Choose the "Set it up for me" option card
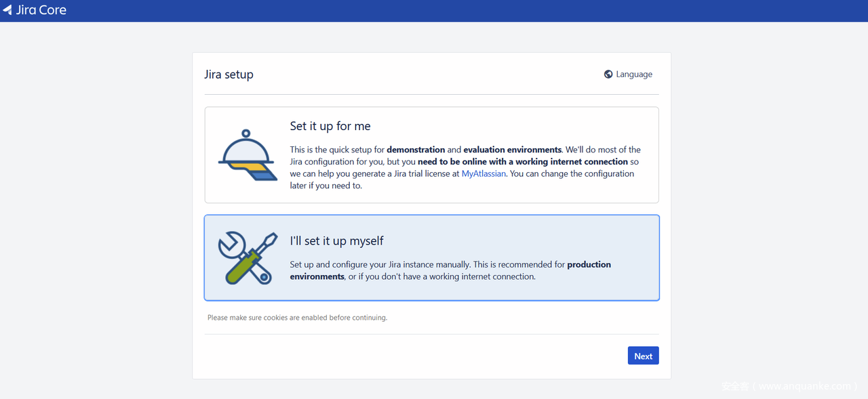Image resolution: width=868 pixels, height=399 pixels. [x=431, y=154]
